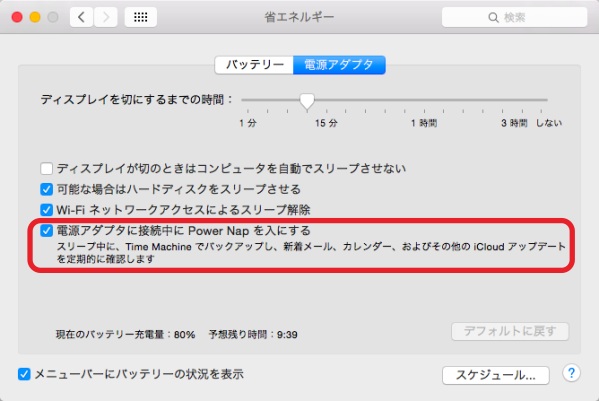Focus the 検索 search field
599x401 pixels.
tap(514, 17)
